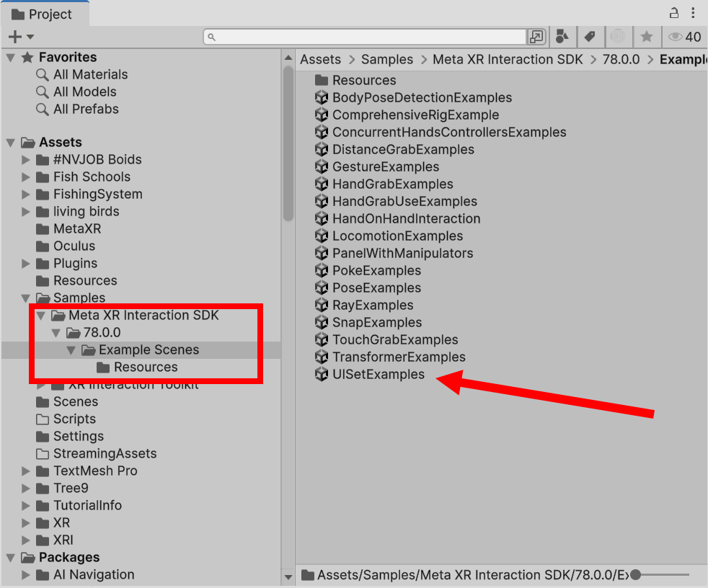The image size is (708, 588).
Task: Select HandOnHandInteraction scene icon
Action: pos(322,218)
